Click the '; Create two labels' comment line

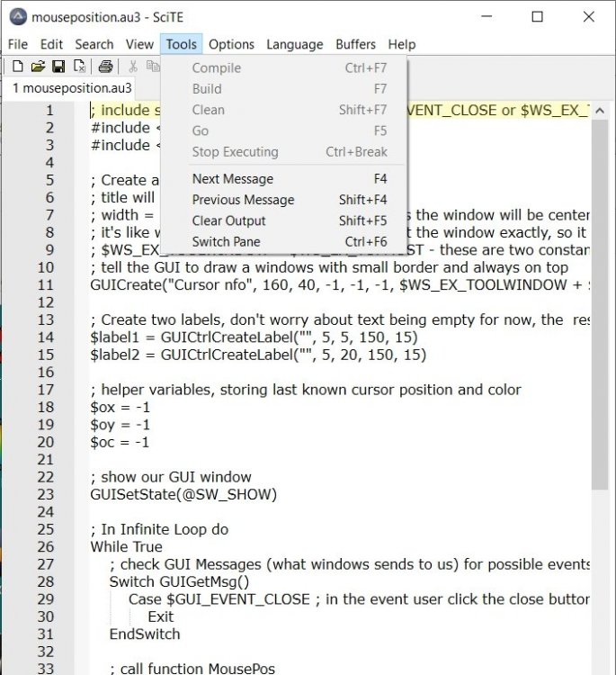pyautogui.click(x=340, y=319)
